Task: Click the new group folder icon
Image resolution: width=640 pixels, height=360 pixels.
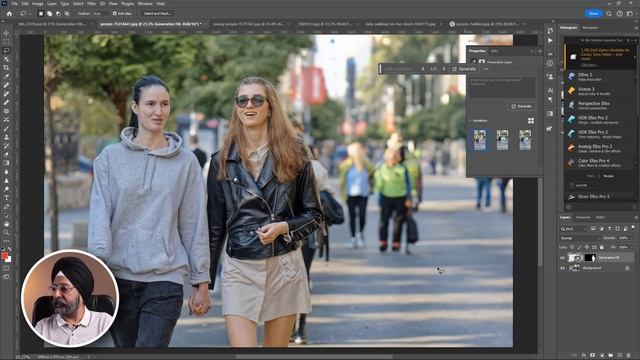Action: (x=611, y=356)
